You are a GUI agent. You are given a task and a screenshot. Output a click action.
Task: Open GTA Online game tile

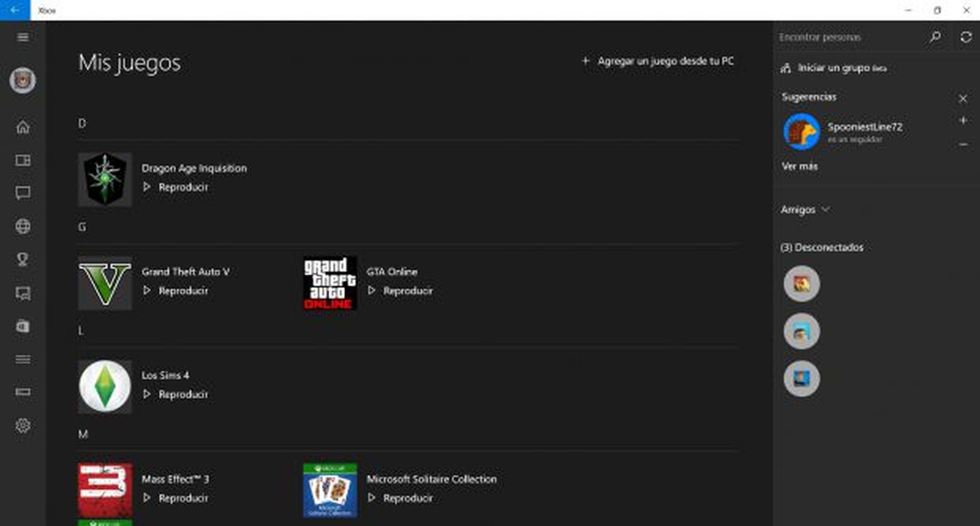[330, 283]
